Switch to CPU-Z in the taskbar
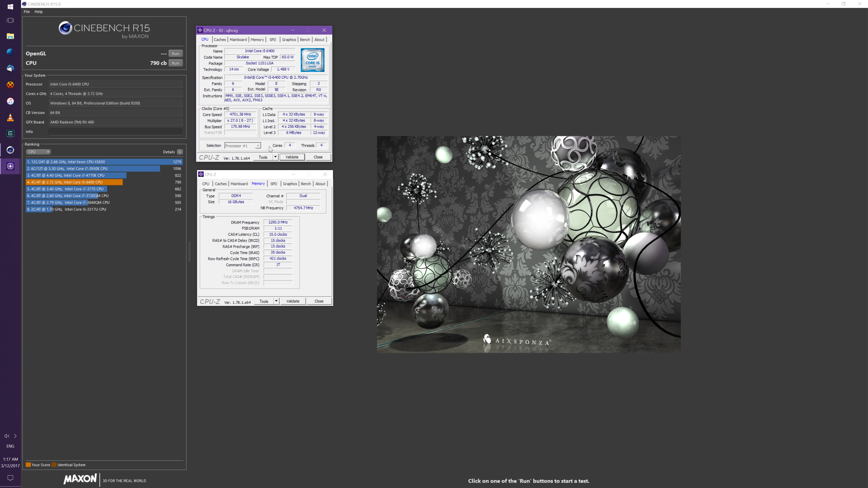The width and height of the screenshot is (868, 488). click(10, 166)
